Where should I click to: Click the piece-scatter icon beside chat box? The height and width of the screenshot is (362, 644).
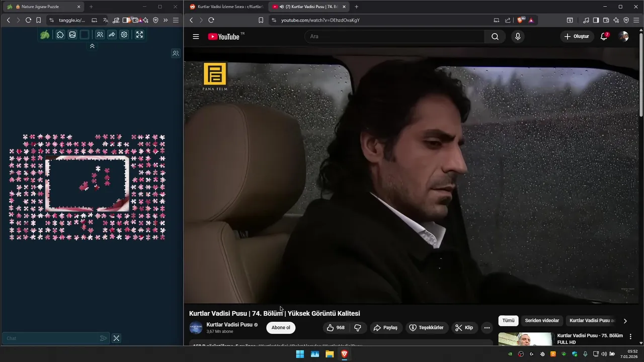[x=116, y=338]
